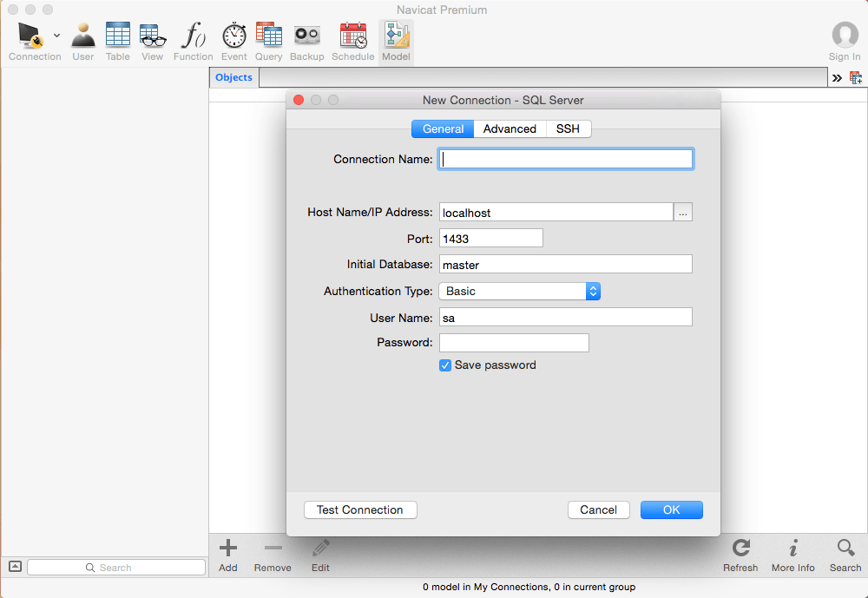Uncheck the Save password checkbox

point(445,365)
